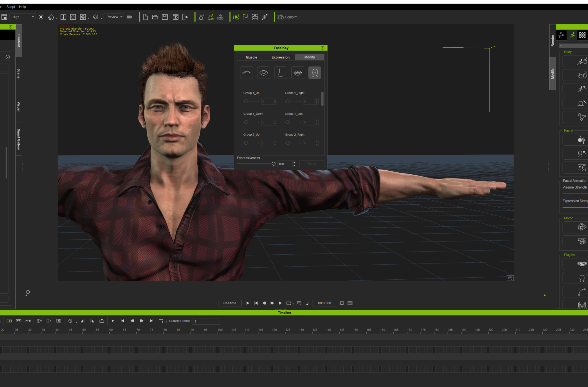This screenshot has height=387, width=588.
Task: Toggle the loop playback button in player bar
Action: click(289, 303)
